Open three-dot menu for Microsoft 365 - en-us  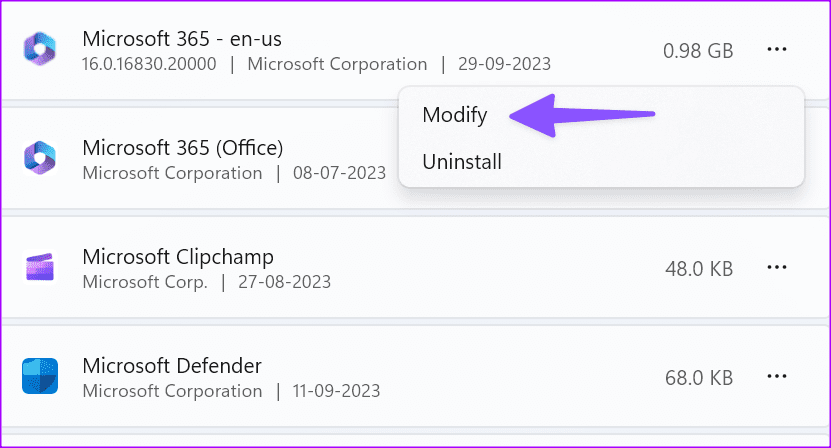point(776,49)
